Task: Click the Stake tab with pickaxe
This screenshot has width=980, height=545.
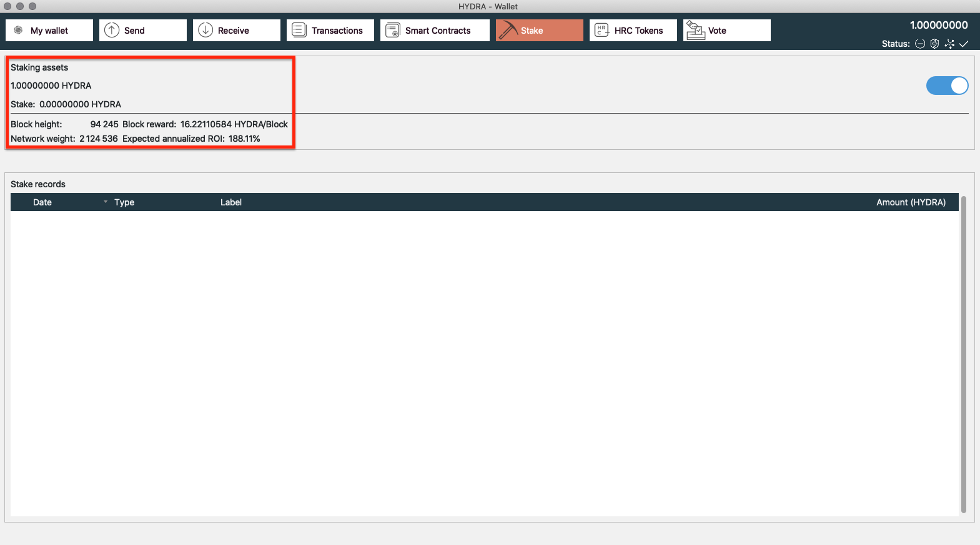Action: point(540,30)
